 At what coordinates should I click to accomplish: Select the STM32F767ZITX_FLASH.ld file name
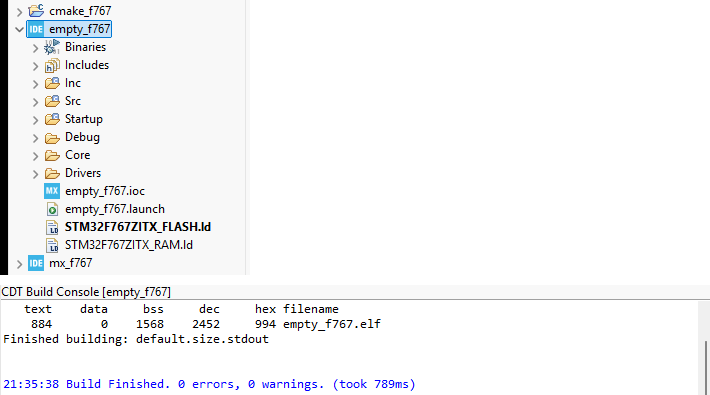[x=138, y=227]
